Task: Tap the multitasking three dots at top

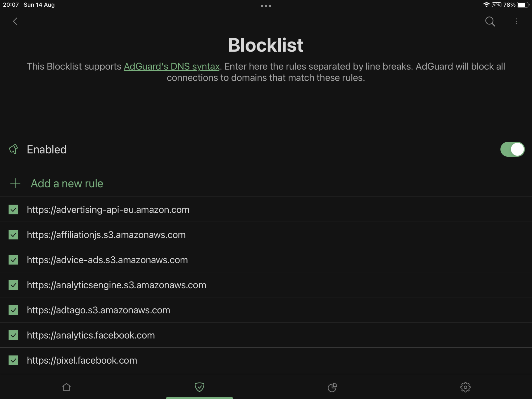Action: point(266,6)
